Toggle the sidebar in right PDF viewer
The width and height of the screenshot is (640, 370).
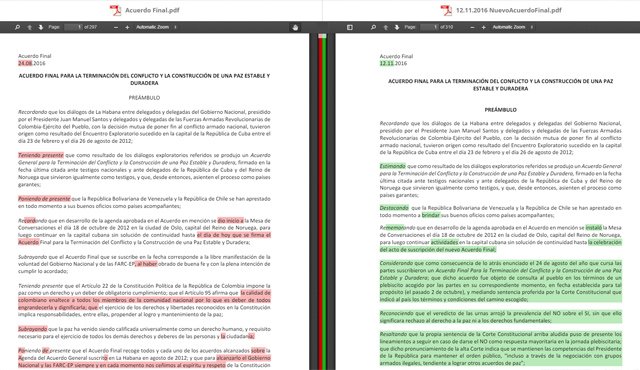(x=350, y=27)
